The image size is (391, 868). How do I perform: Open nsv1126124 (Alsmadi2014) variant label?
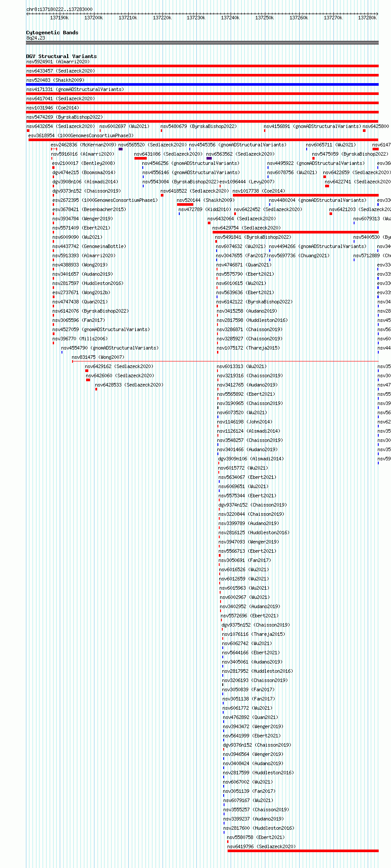click(x=249, y=431)
